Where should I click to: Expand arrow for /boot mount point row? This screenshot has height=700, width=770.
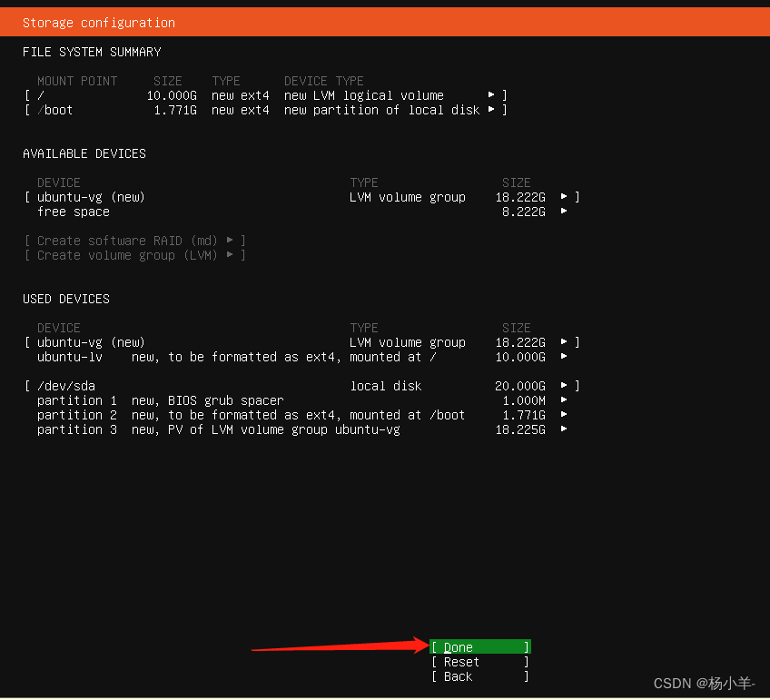pyautogui.click(x=491, y=110)
